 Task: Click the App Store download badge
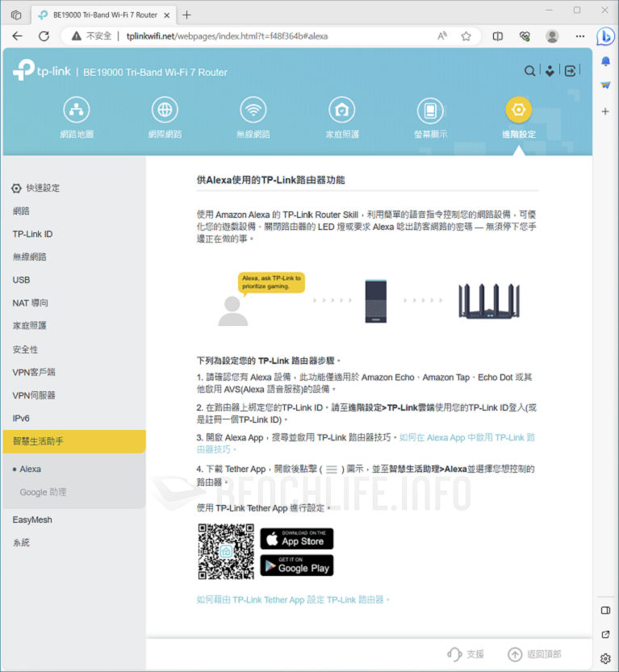[x=297, y=539]
